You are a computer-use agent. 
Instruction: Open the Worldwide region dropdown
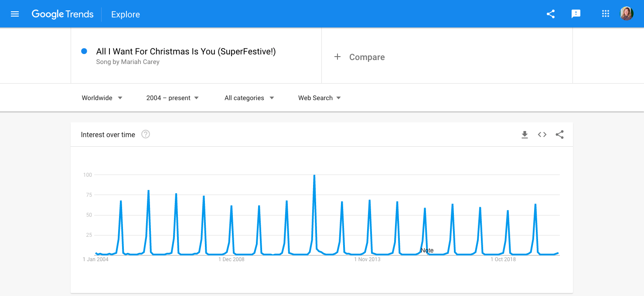pos(102,98)
